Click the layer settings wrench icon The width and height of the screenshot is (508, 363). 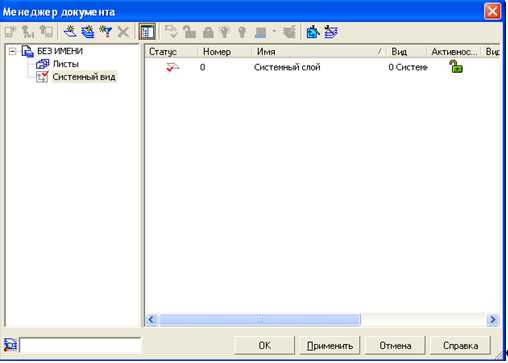click(x=331, y=32)
